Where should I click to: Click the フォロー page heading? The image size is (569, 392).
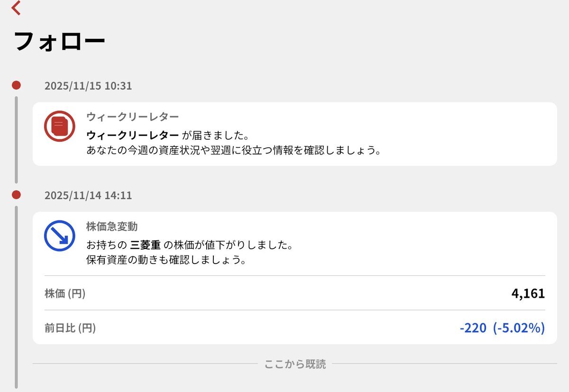click(60, 42)
